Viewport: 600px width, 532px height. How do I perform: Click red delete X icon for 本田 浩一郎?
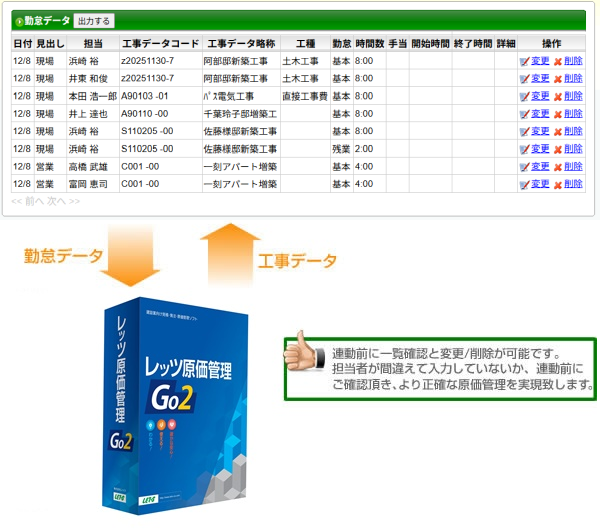[558, 97]
